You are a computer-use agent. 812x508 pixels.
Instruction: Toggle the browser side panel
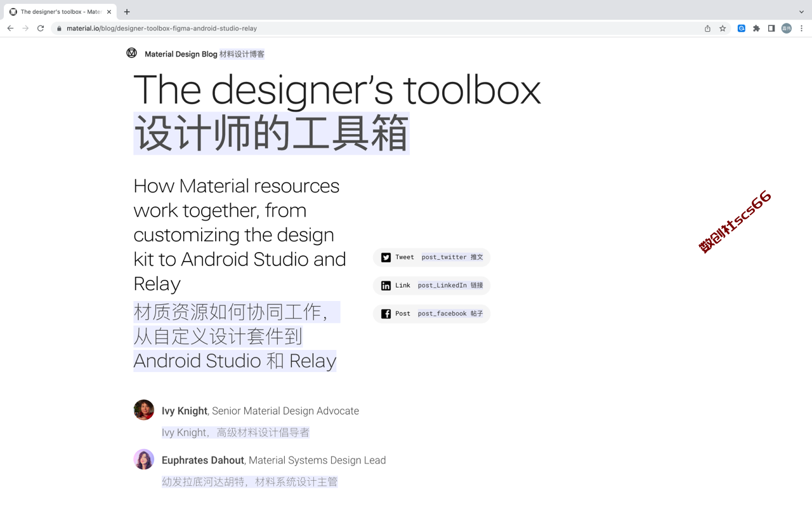click(771, 28)
